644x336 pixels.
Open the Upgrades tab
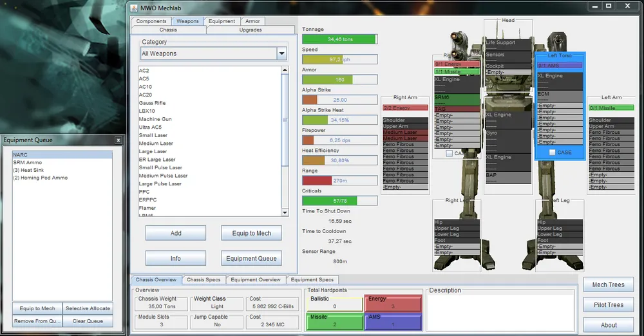coord(250,30)
